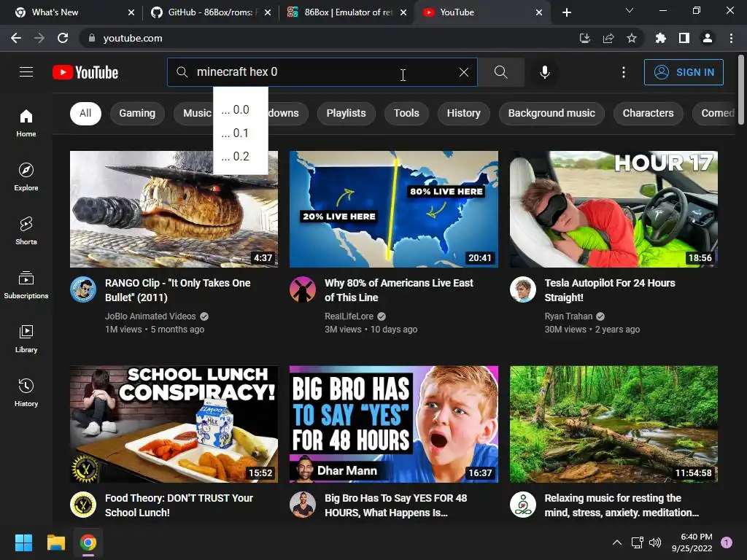Click the Dhar Mann channel avatar
This screenshot has height=560, width=747.
(x=303, y=505)
